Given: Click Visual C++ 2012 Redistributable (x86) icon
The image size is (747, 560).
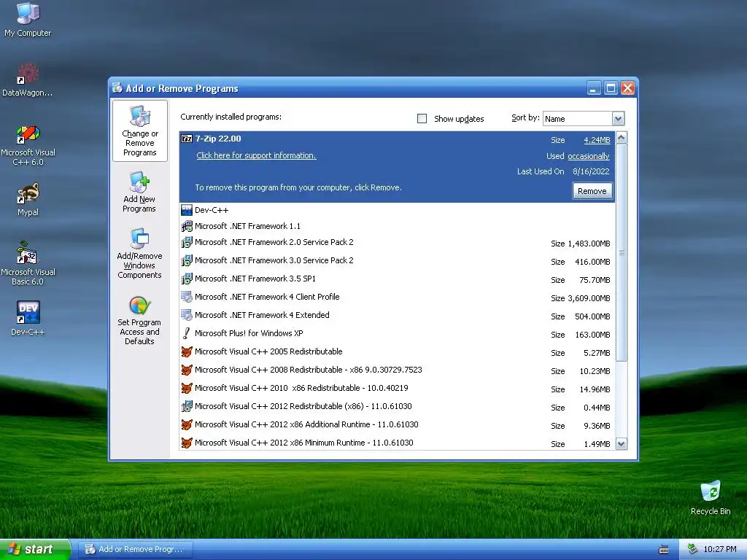Looking at the screenshot, I should click(187, 406).
